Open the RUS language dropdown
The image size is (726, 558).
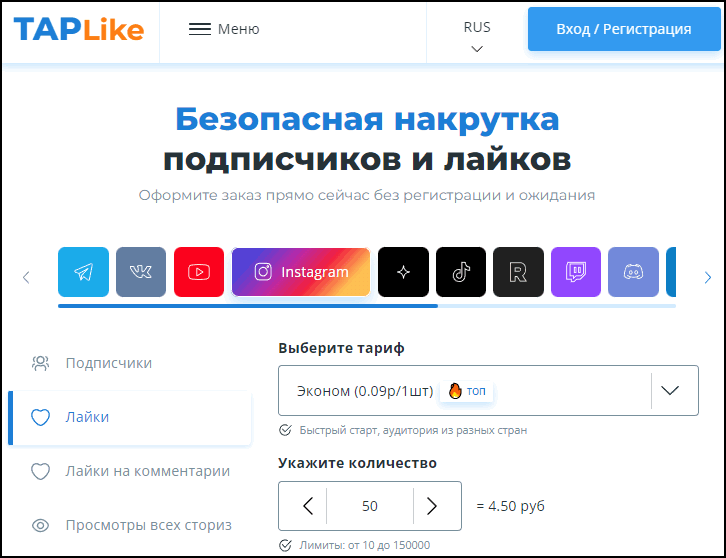pyautogui.click(x=477, y=36)
